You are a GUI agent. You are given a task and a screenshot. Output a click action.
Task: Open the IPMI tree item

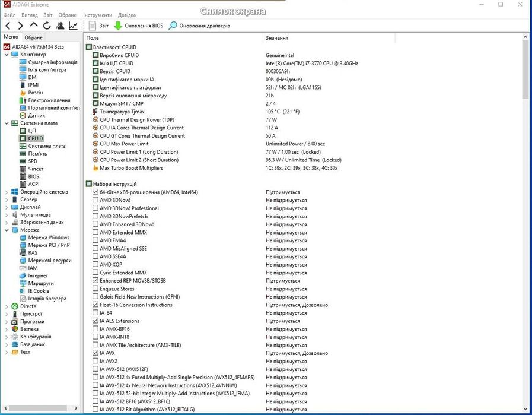[33, 85]
